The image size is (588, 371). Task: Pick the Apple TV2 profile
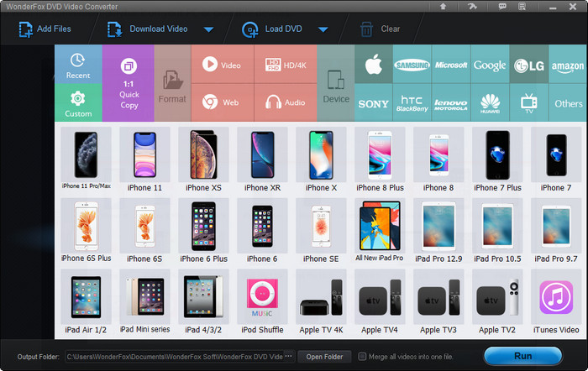click(x=497, y=301)
